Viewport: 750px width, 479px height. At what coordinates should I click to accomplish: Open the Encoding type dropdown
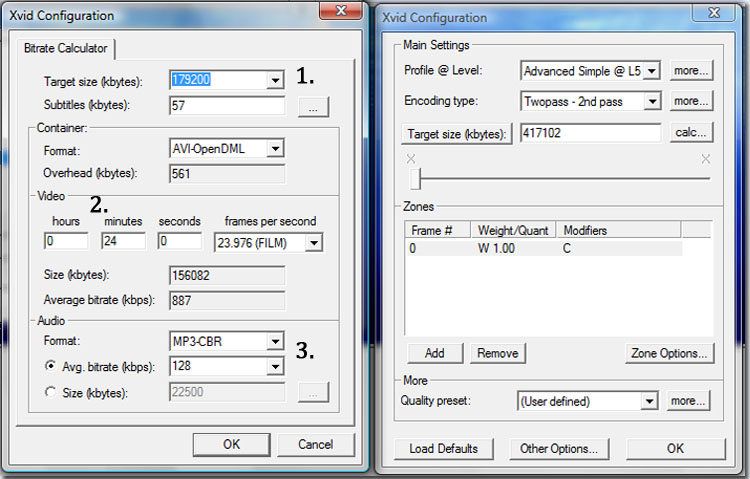[x=652, y=101]
